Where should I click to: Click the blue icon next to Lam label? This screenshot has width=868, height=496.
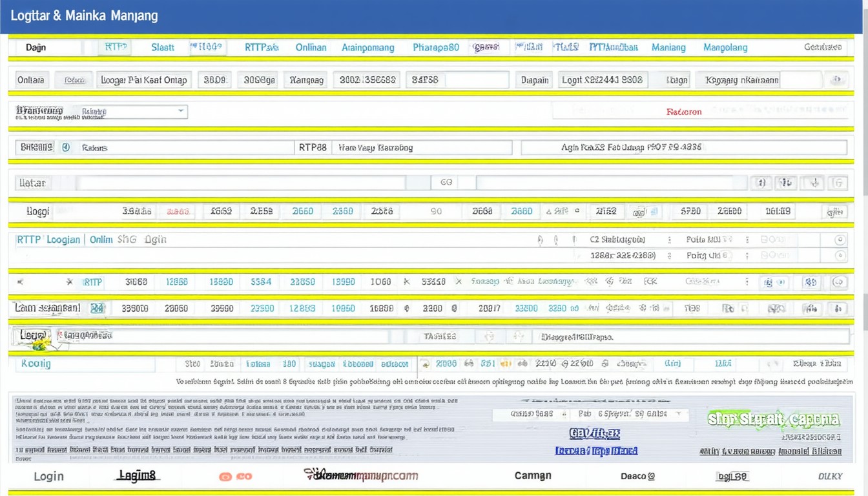point(97,308)
